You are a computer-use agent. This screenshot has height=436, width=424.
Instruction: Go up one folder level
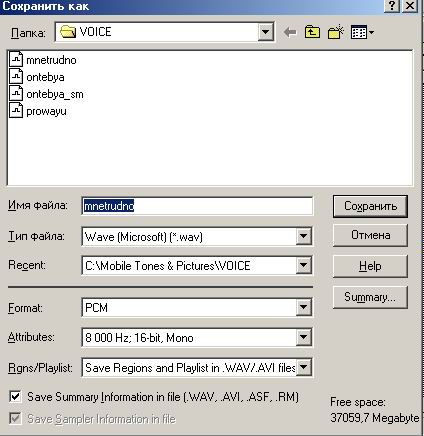pos(312,32)
